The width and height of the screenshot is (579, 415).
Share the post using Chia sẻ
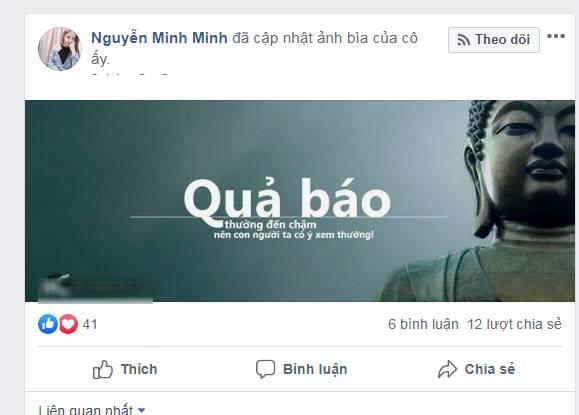pos(476,369)
